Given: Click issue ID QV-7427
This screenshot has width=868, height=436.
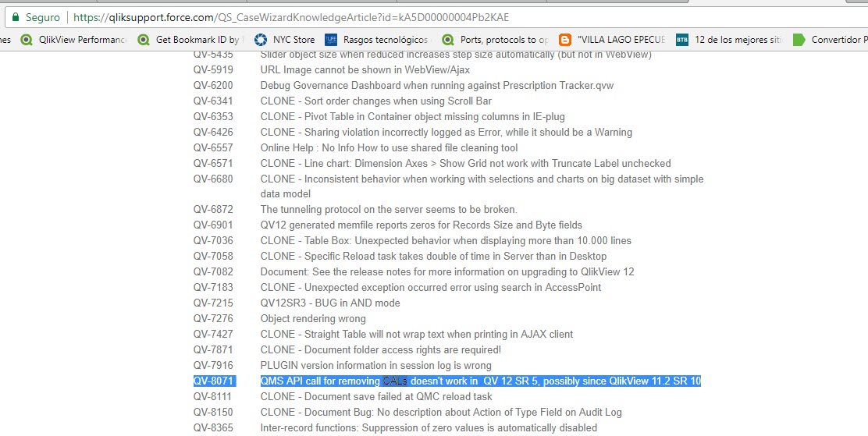Looking at the screenshot, I should (213, 334).
